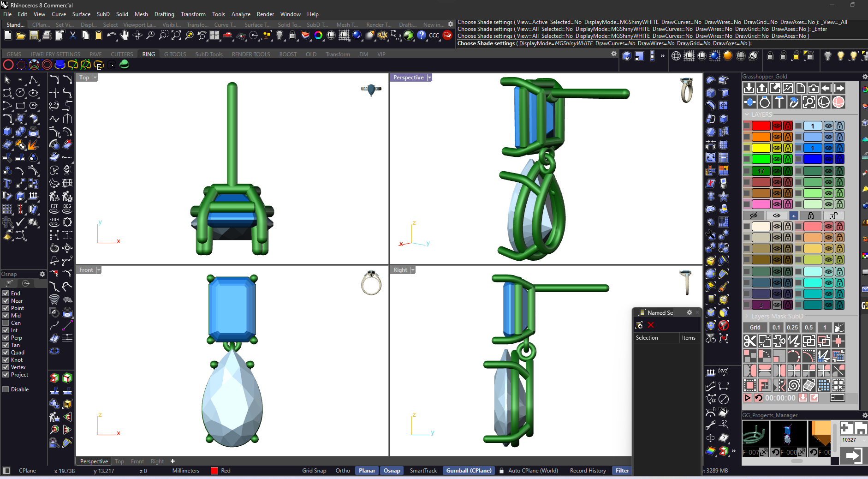Enable the Disable osnap checkbox
The height and width of the screenshot is (479, 868).
[6, 389]
